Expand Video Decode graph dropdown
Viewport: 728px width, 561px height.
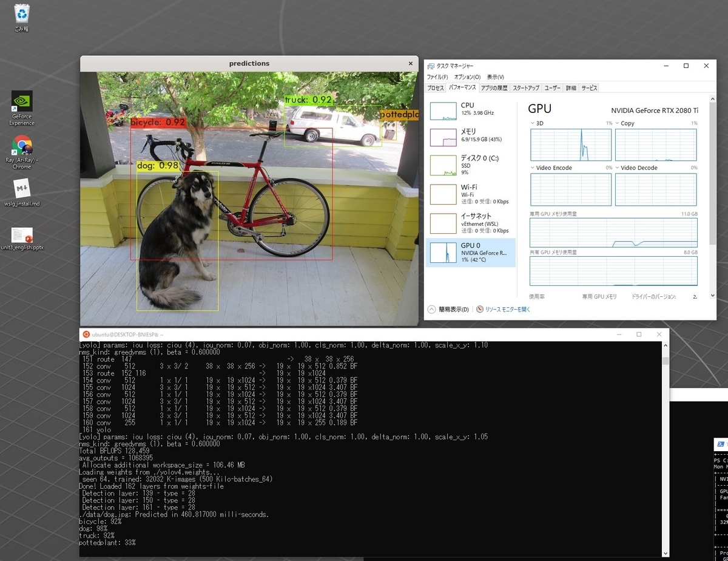tap(618, 168)
